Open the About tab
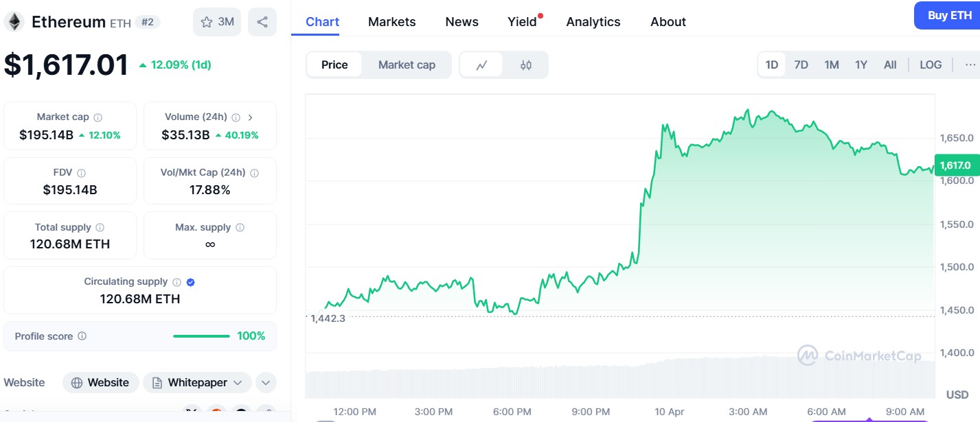Viewport: 980px width, 422px height. (668, 22)
